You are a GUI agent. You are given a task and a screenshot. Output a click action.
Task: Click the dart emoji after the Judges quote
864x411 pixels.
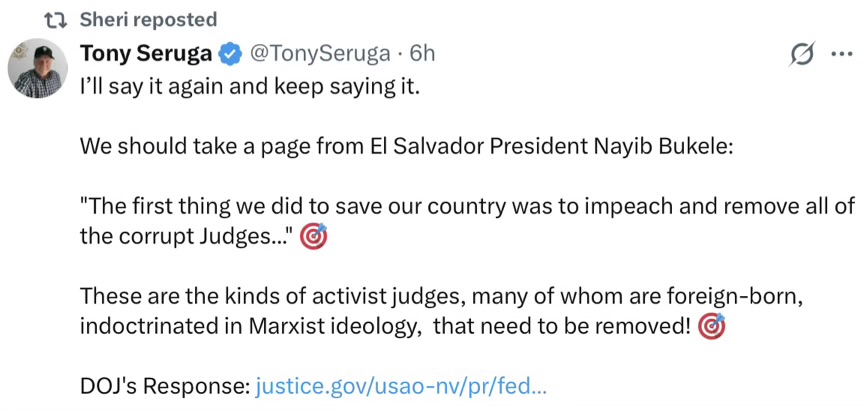(313, 238)
